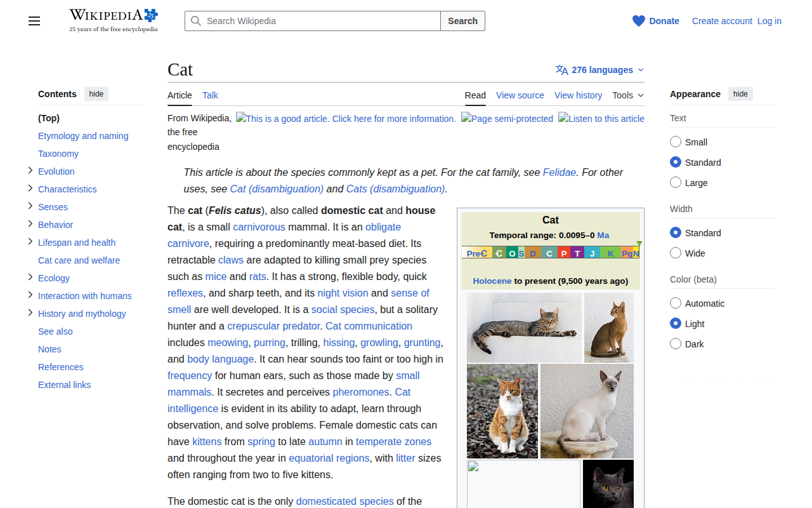Go to Cat care and welfare section
Image resolution: width=812 pixels, height=508 pixels.
pyautogui.click(x=79, y=260)
